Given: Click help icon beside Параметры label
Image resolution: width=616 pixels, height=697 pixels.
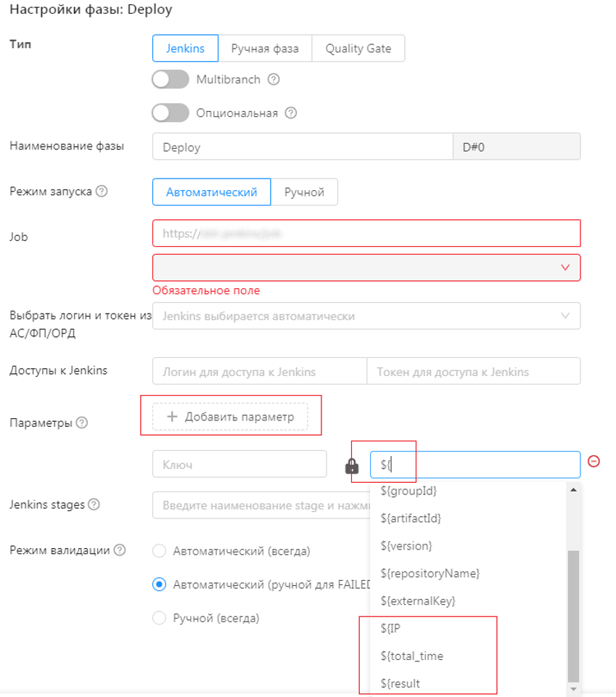Looking at the screenshot, I should point(82,423).
